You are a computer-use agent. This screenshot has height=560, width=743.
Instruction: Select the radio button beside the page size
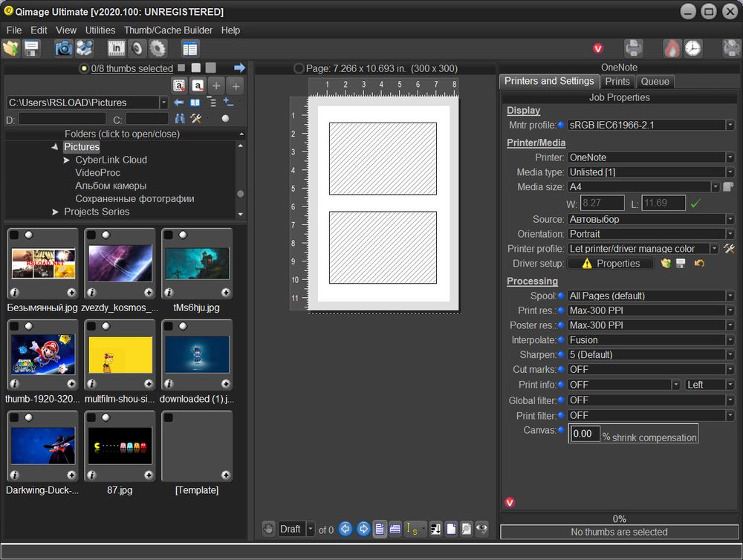[299, 68]
